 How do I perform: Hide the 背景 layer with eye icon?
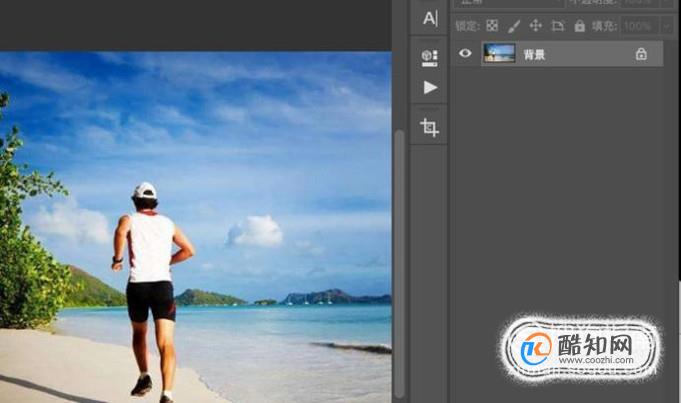(x=465, y=53)
